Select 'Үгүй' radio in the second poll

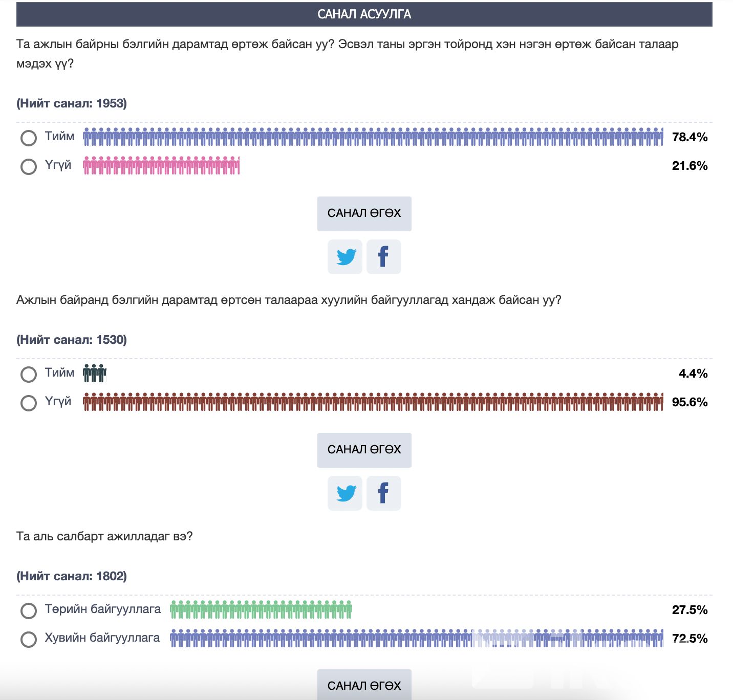[29, 403]
